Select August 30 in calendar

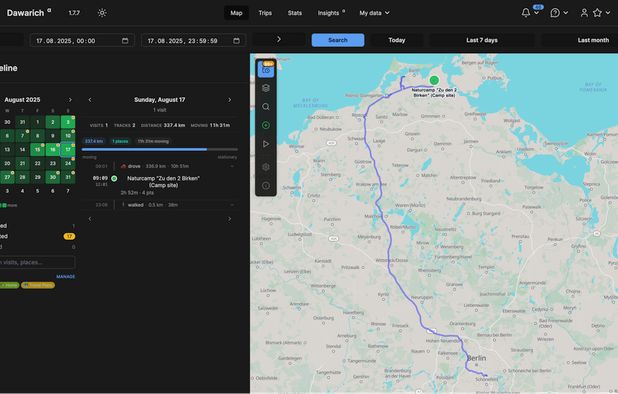tap(52, 177)
